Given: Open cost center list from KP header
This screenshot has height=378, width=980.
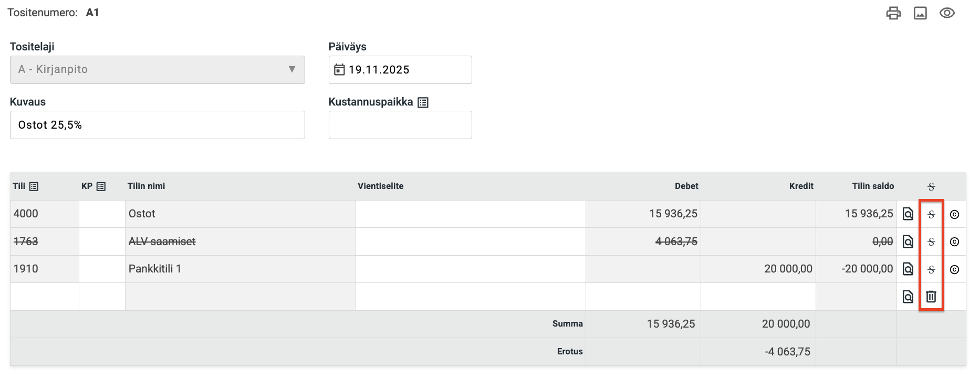Looking at the screenshot, I should (101, 186).
